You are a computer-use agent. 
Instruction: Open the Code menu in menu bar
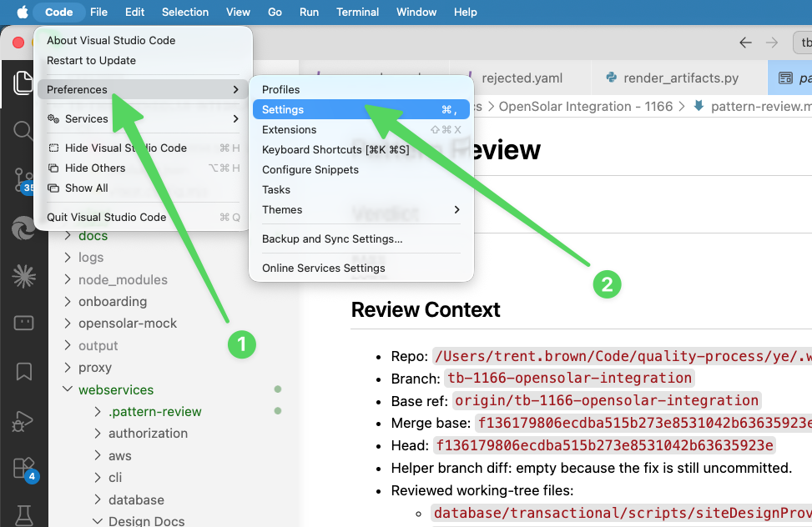pos(59,12)
